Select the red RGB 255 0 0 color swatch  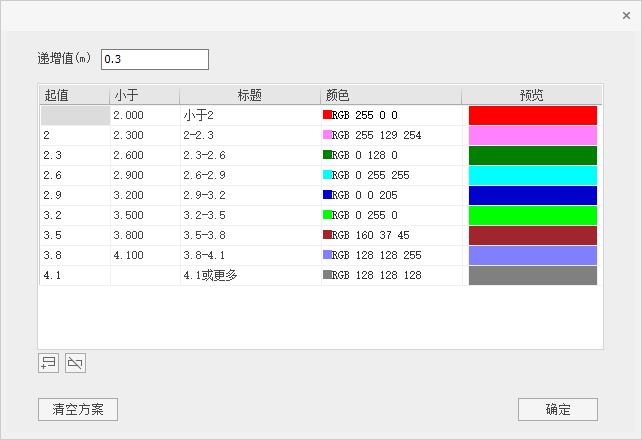327,115
